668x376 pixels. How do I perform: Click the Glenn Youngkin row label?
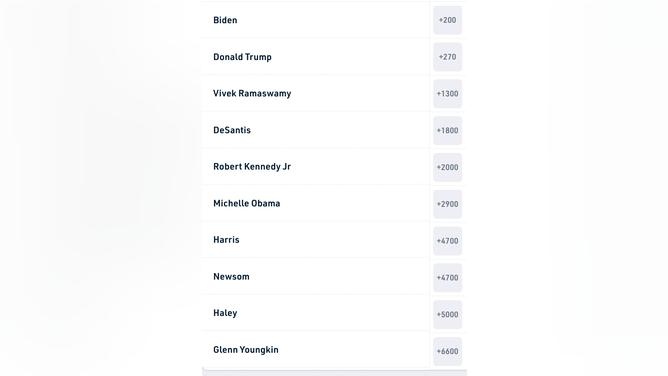tap(246, 350)
